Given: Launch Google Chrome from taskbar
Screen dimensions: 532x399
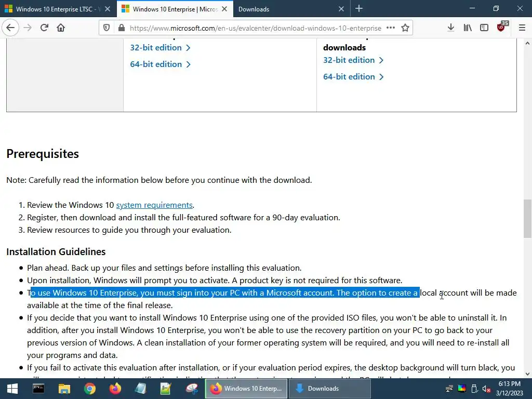Looking at the screenshot, I should tap(89, 389).
